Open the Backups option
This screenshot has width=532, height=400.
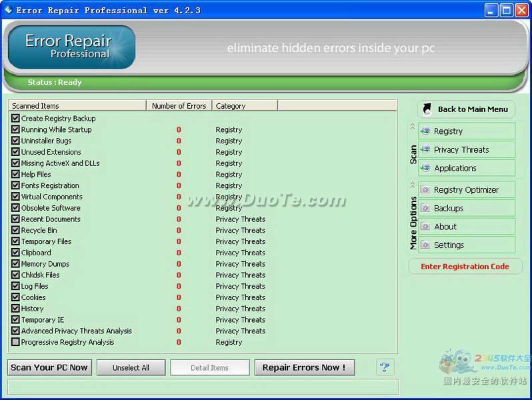click(467, 208)
